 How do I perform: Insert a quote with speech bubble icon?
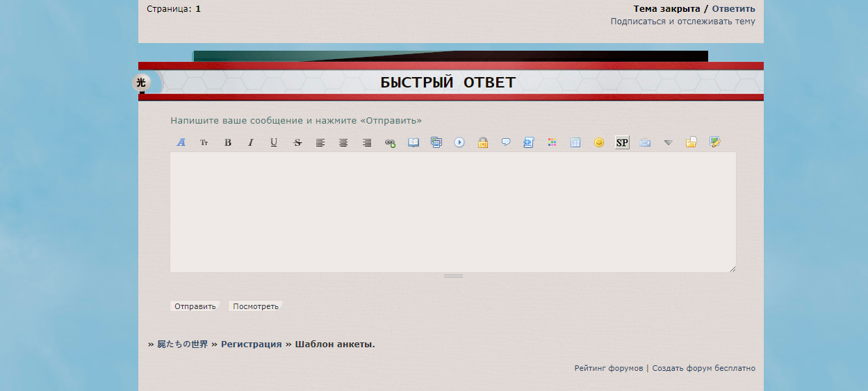[506, 142]
